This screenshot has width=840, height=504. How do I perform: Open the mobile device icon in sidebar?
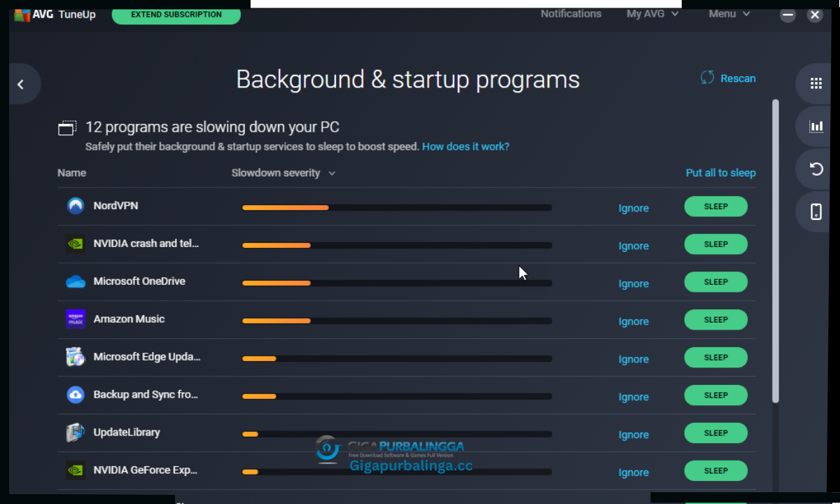[816, 211]
